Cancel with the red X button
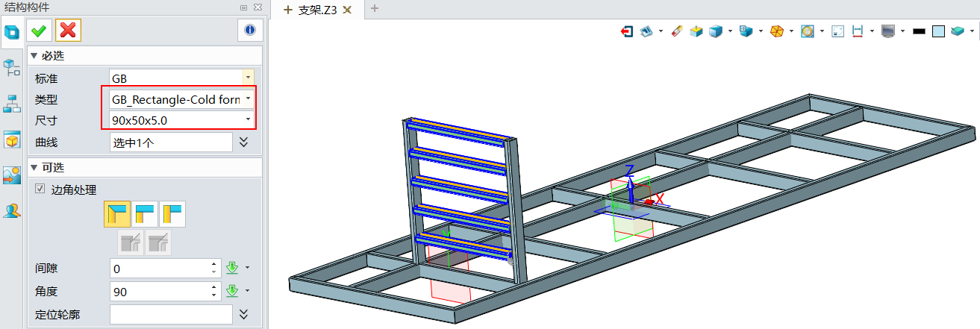Screen dimensions: 980x329 click(68, 30)
